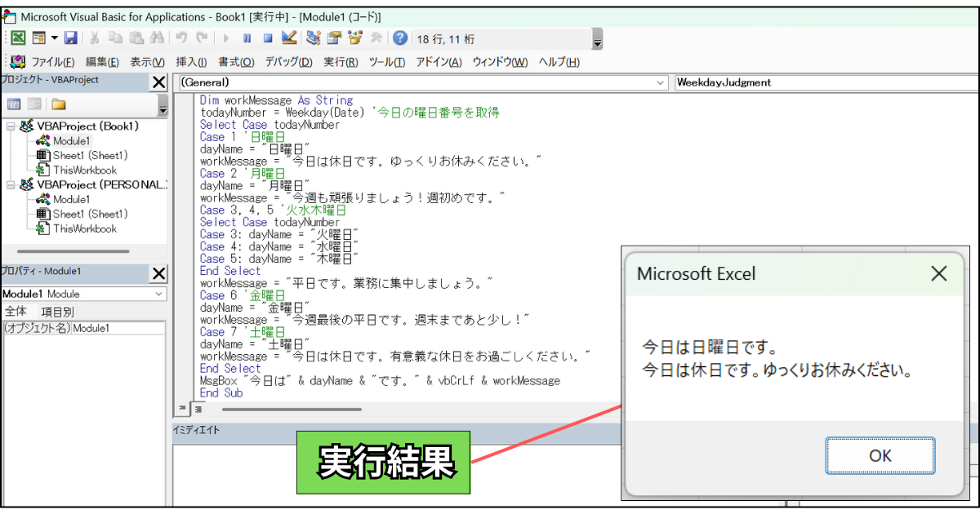Run the macro with the play icon

(226, 38)
